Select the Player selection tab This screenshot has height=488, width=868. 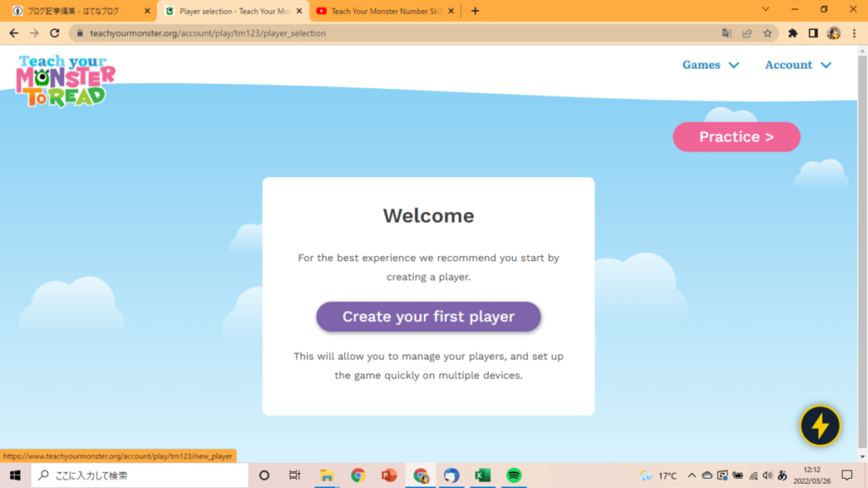coord(234,11)
